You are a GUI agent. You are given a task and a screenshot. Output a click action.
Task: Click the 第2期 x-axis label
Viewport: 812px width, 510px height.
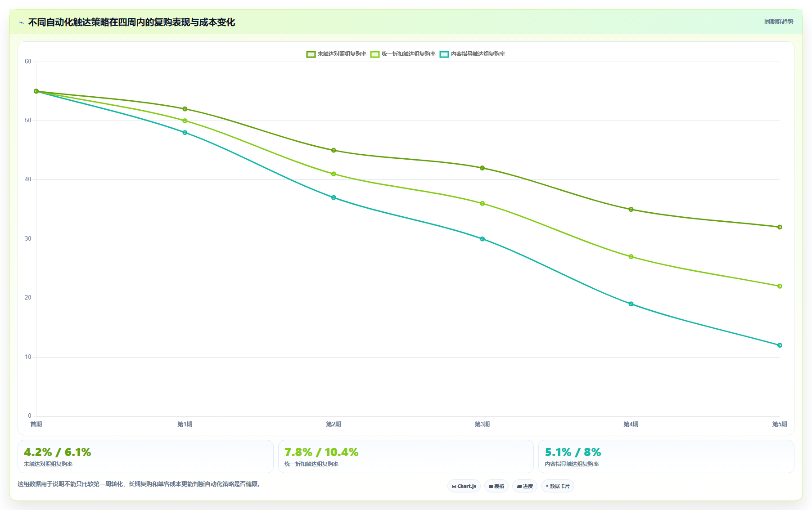[334, 424]
